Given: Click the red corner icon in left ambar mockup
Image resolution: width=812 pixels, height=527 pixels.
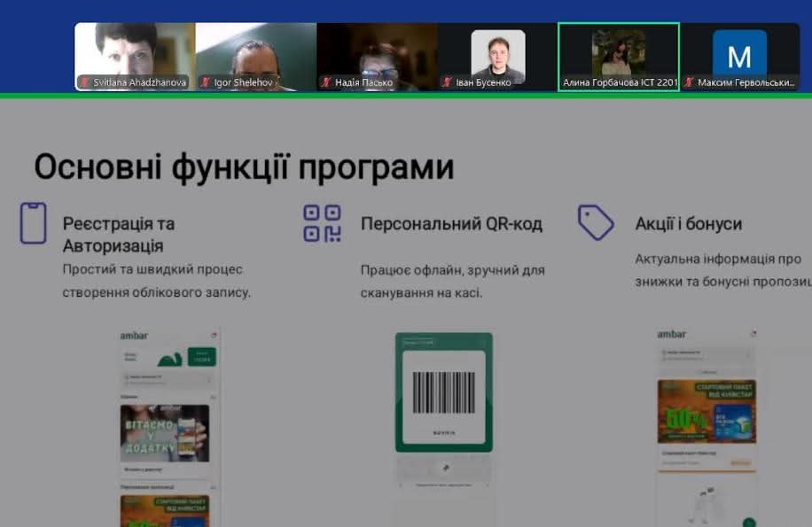Looking at the screenshot, I should (x=214, y=335).
